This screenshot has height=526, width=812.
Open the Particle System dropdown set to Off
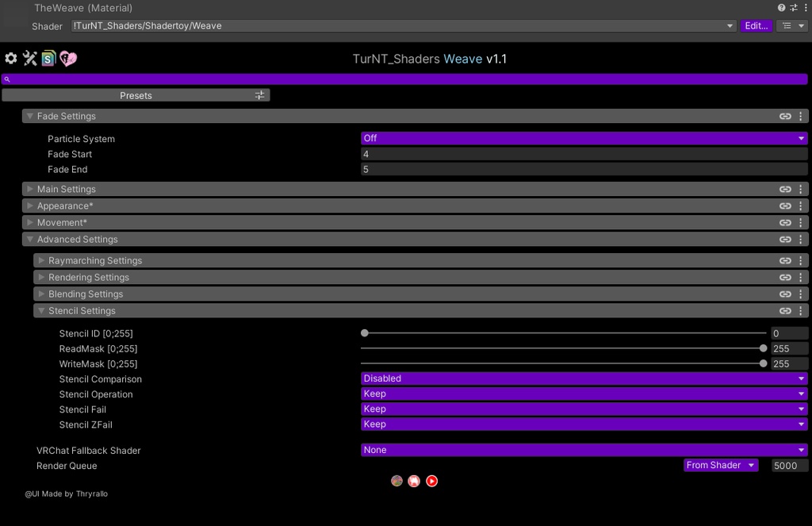[584, 138]
